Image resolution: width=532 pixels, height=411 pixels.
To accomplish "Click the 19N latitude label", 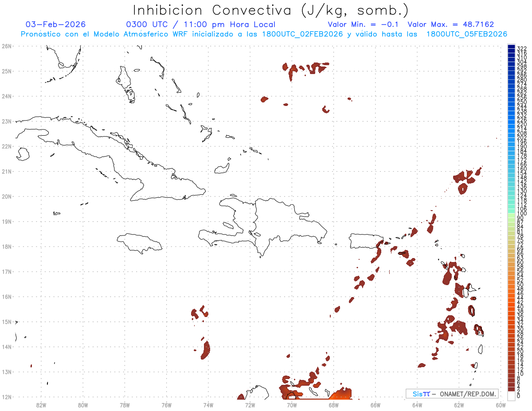I will [x=6, y=221].
